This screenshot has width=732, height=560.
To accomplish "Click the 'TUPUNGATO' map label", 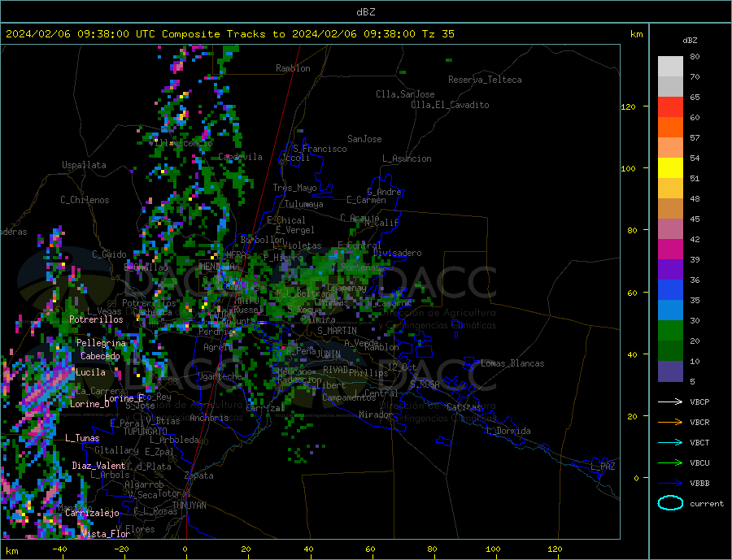I will tap(146, 432).
